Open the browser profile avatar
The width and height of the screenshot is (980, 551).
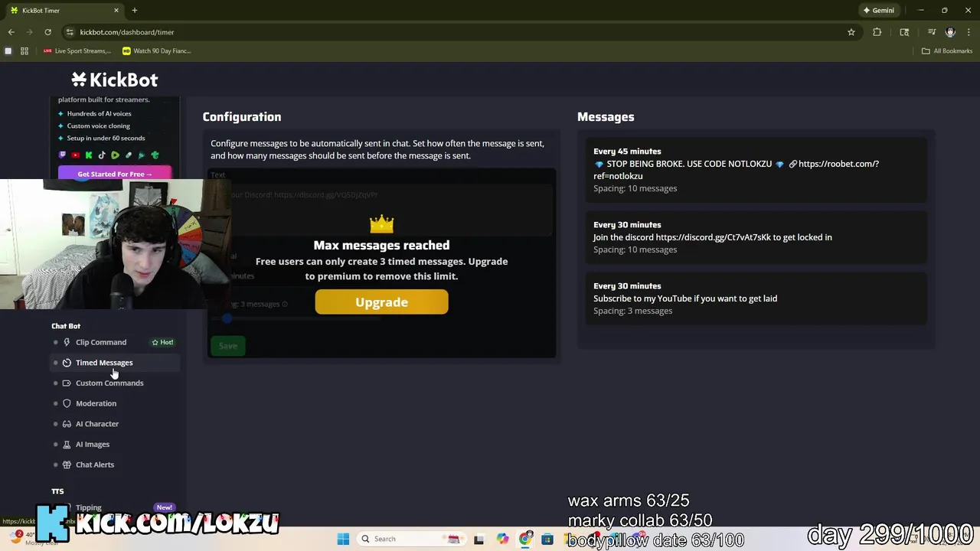(950, 32)
